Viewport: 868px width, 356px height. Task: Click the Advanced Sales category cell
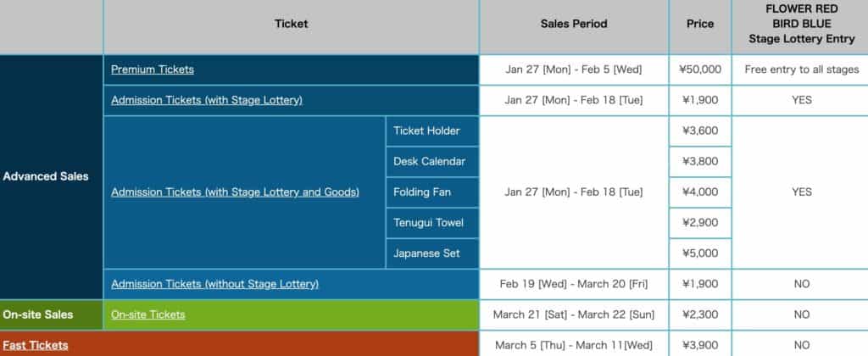point(51,176)
